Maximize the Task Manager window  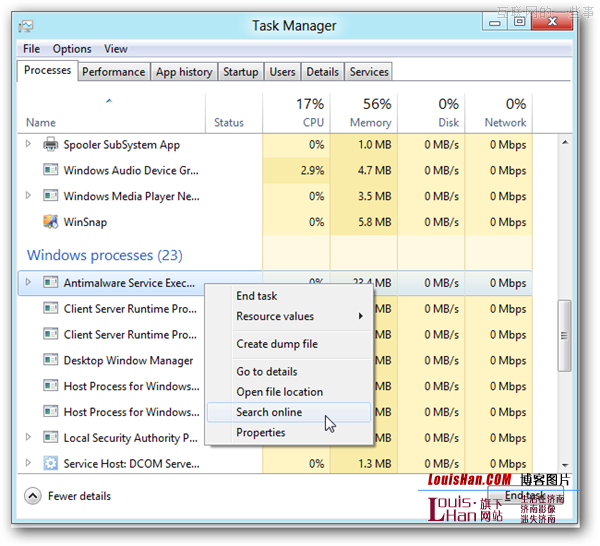[519, 22]
